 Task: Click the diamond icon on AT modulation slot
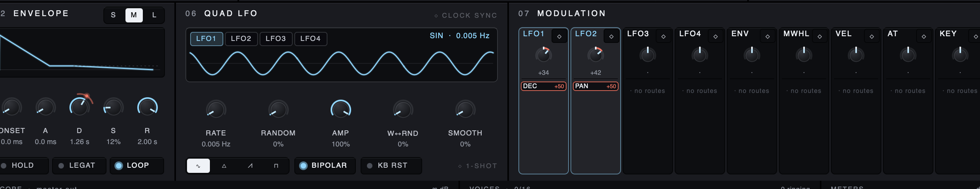point(924,36)
